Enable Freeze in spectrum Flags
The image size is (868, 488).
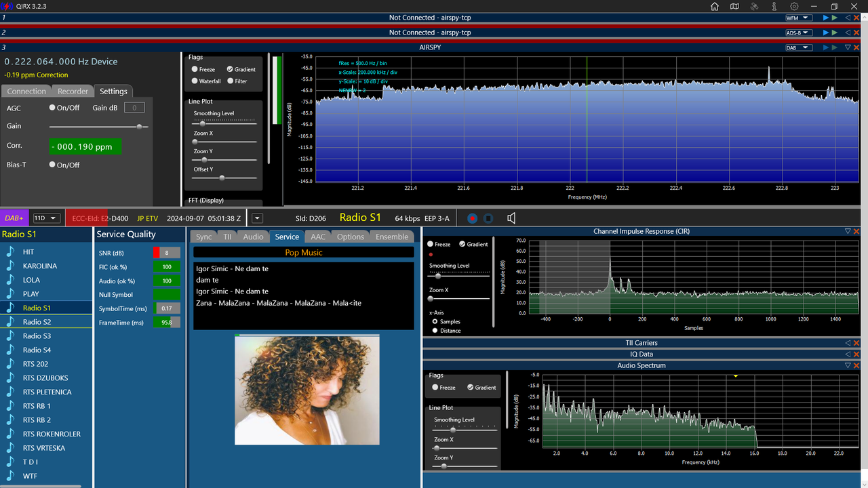(195, 69)
